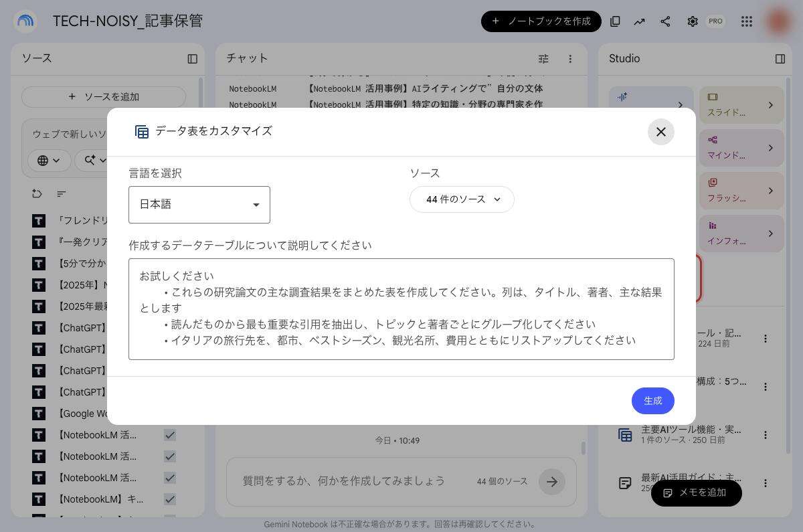
Task: Click the chat question input field
Action: click(x=344, y=481)
